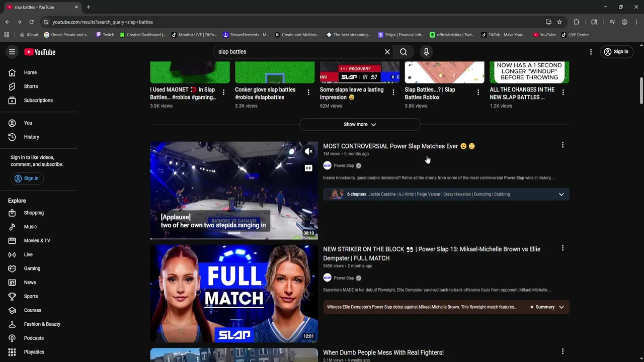Clear the search box with X
Viewport: 644px width, 362px height.
click(x=387, y=52)
